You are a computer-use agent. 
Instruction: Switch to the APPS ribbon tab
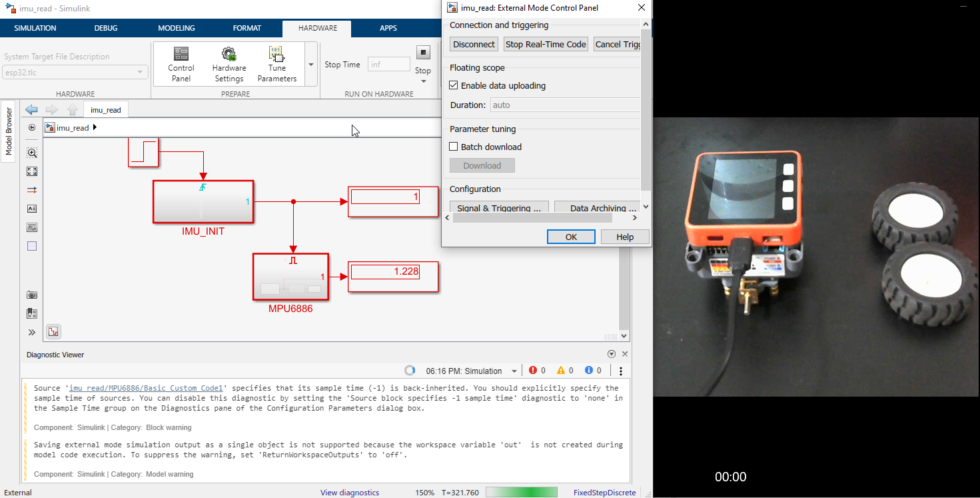(388, 28)
